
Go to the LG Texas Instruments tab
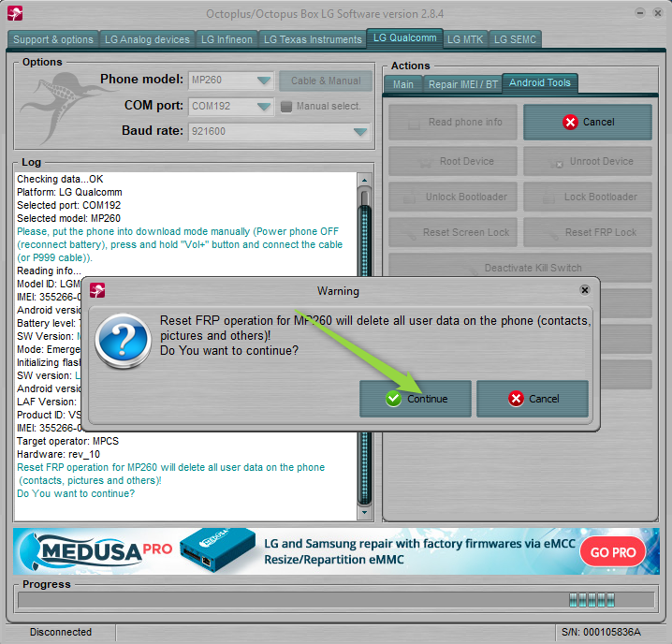313,39
